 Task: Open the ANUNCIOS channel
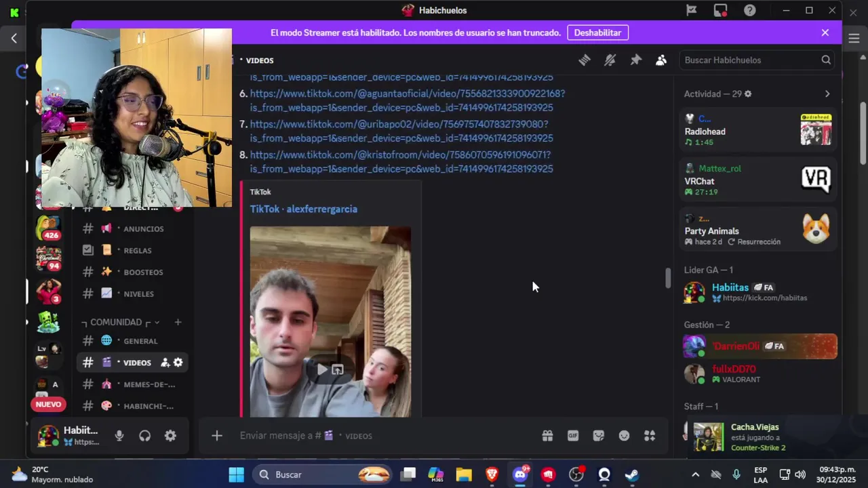click(132, 228)
